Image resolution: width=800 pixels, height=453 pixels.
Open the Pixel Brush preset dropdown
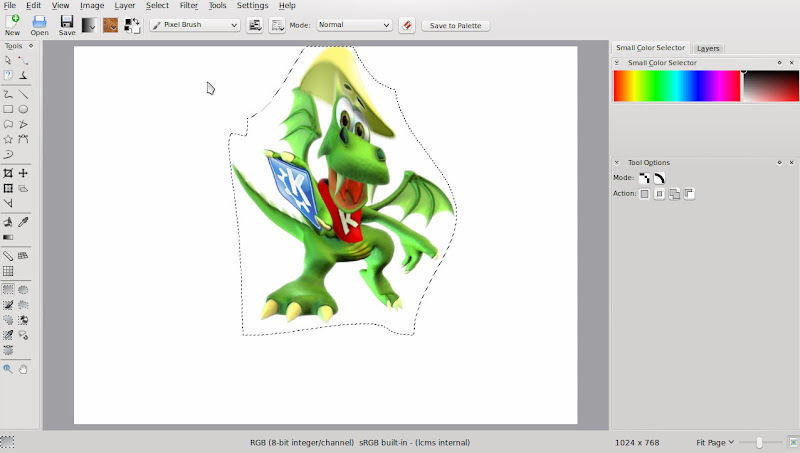coord(195,25)
